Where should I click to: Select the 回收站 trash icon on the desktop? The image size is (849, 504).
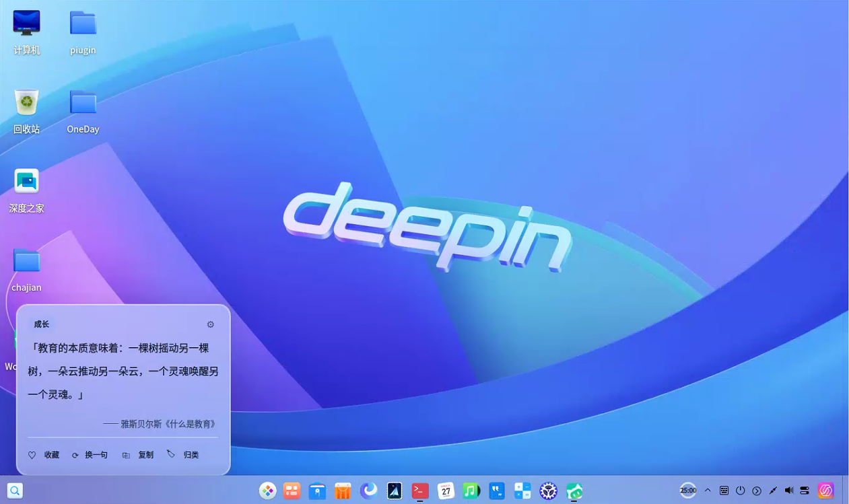[26, 111]
